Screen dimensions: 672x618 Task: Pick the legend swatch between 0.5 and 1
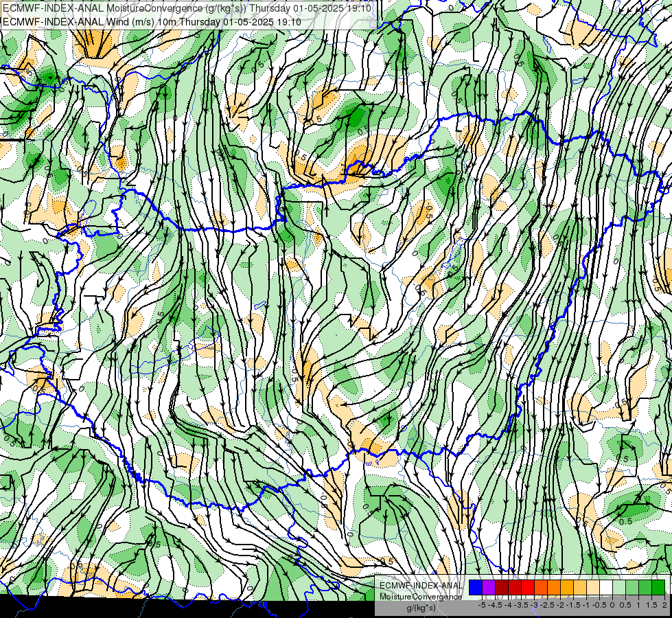point(632,588)
